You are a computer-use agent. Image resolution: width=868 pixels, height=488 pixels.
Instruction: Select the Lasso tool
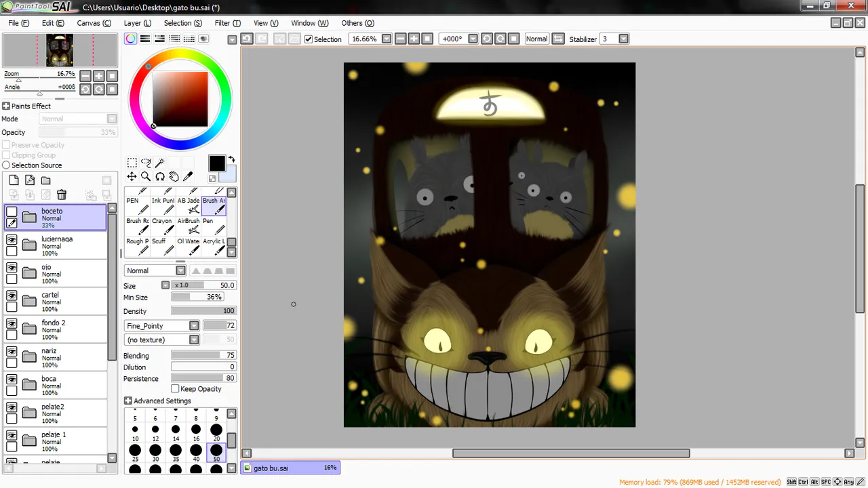pyautogui.click(x=146, y=163)
